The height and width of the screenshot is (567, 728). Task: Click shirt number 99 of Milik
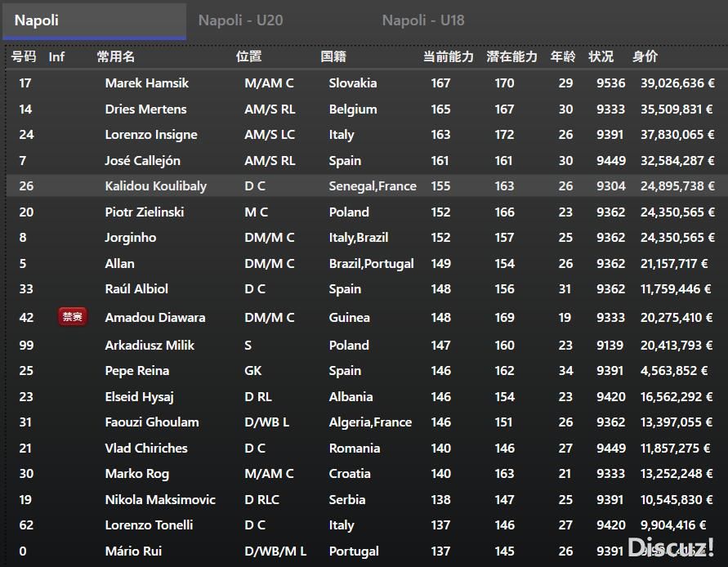tap(26, 346)
